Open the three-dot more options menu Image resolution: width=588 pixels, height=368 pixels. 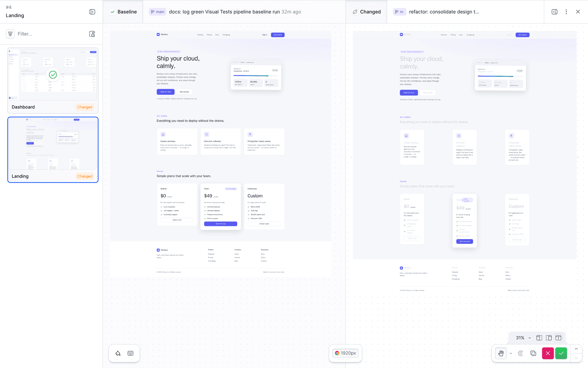click(x=566, y=12)
